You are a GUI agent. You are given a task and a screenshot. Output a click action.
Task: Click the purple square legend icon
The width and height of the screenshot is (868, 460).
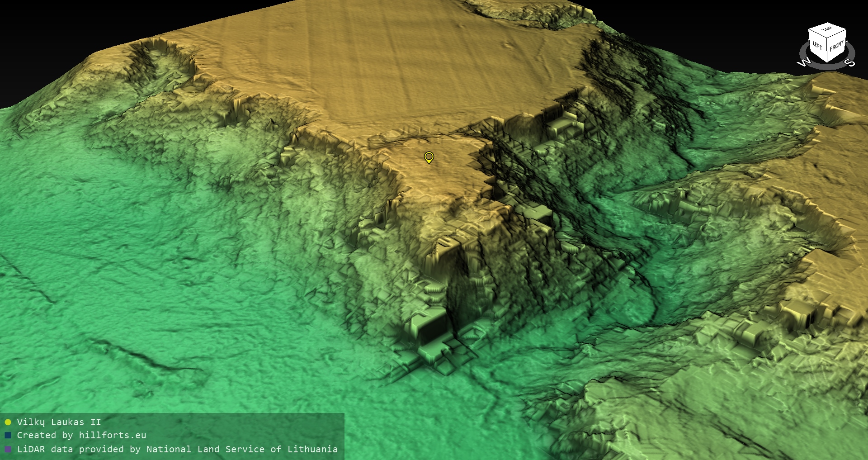coord(8,450)
